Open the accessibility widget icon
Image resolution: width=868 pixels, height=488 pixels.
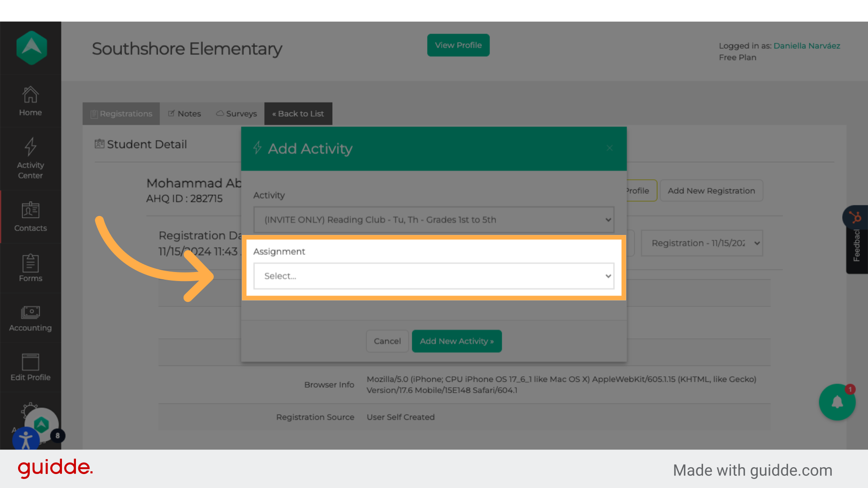click(26, 439)
